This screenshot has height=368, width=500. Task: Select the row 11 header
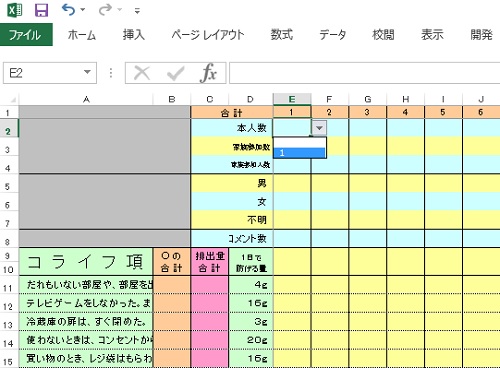(8, 287)
